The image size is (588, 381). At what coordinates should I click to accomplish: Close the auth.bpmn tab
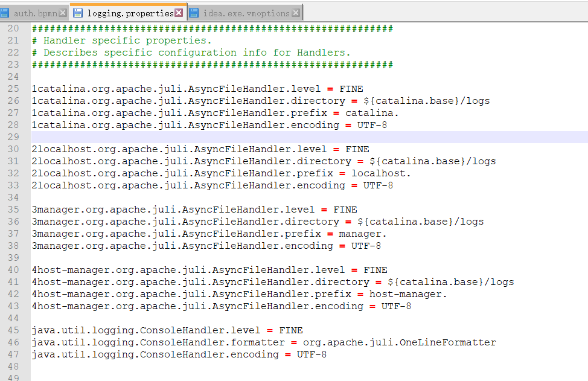(63, 13)
